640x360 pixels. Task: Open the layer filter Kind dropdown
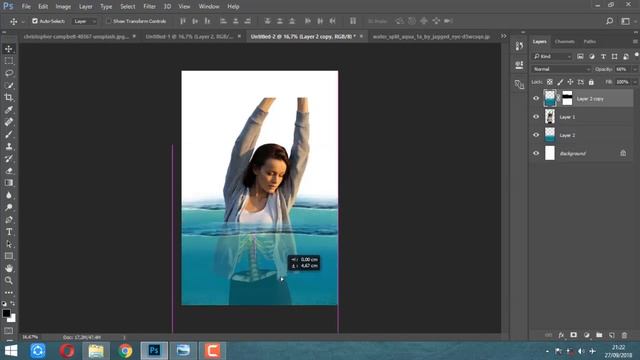552,56
